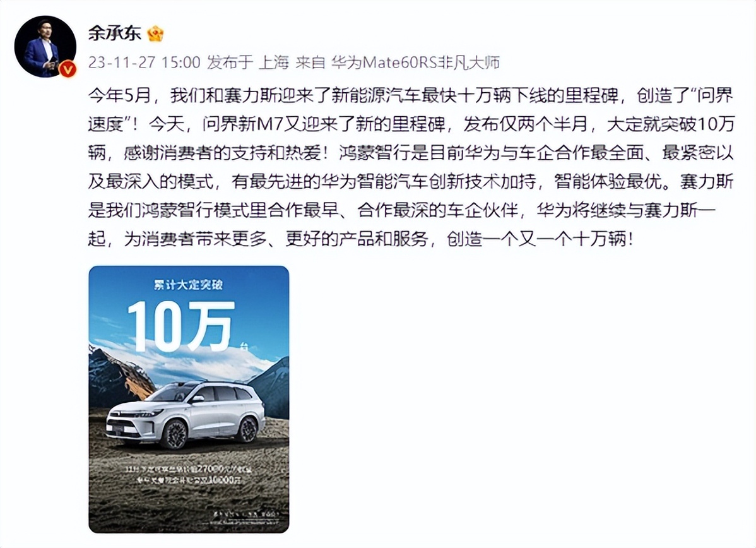Click the 今年5月 opening words of post

[119, 96]
